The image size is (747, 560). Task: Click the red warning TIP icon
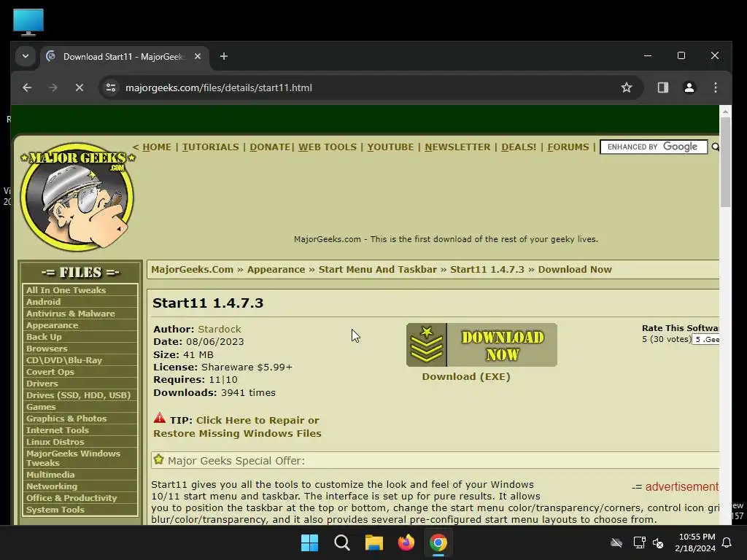(x=160, y=418)
